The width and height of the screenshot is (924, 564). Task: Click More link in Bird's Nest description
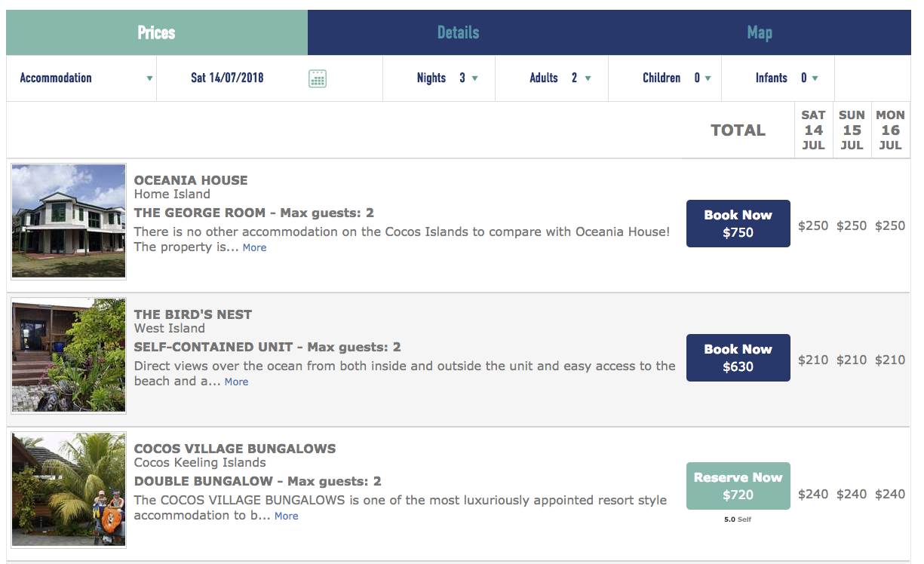coord(236,382)
